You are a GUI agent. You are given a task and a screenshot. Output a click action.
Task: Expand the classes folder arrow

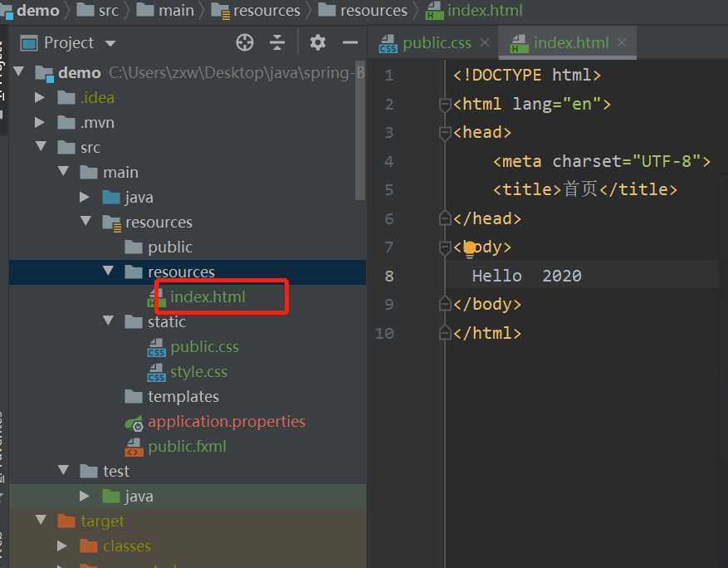pyautogui.click(x=62, y=546)
